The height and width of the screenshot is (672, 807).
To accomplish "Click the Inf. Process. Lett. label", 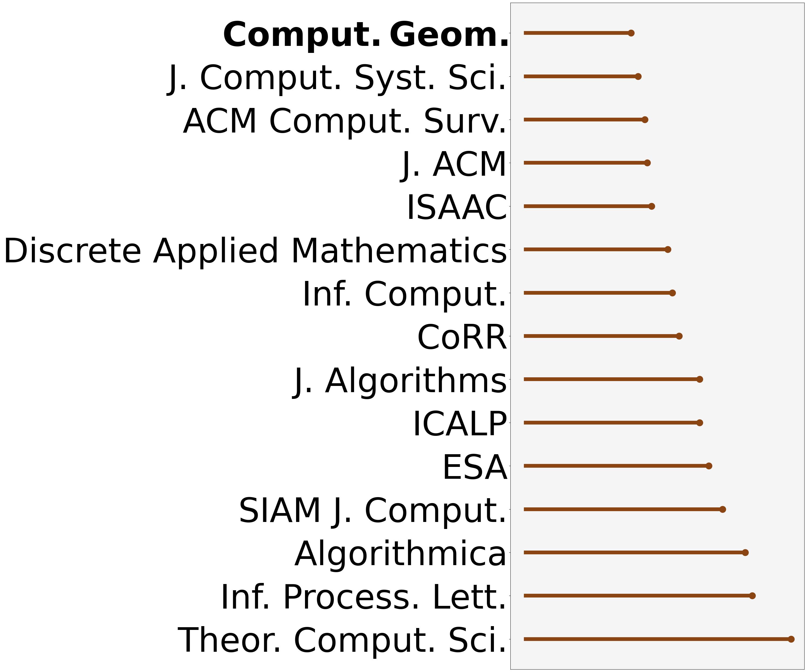I will tap(364, 597).
